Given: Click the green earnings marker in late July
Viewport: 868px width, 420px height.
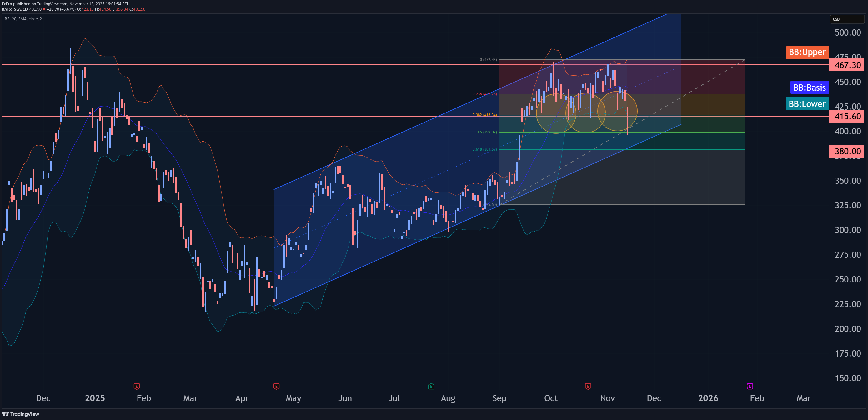Looking at the screenshot, I should pos(431,386).
